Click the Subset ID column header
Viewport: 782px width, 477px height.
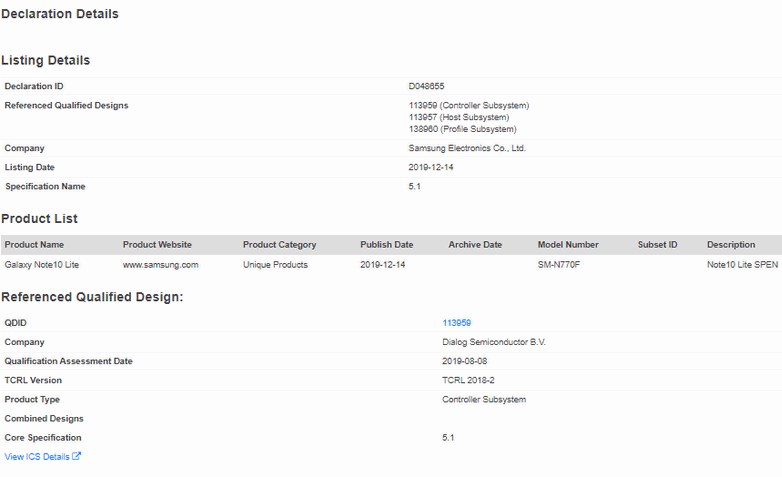[657, 244]
